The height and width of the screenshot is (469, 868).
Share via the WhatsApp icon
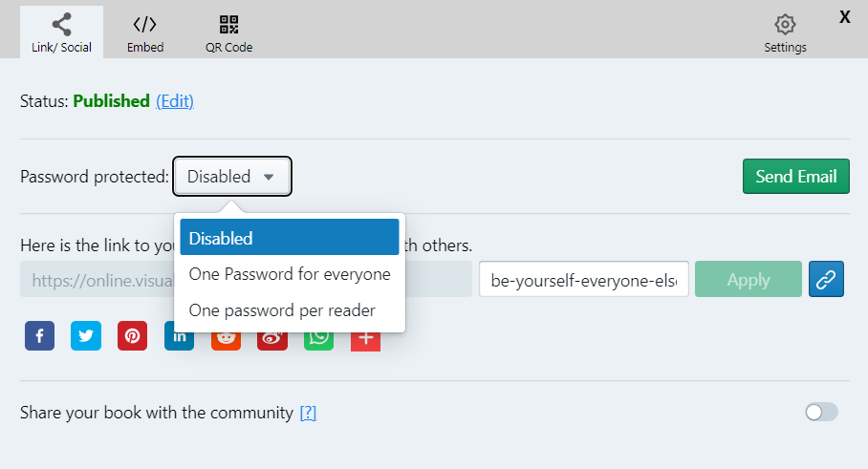coord(319,338)
